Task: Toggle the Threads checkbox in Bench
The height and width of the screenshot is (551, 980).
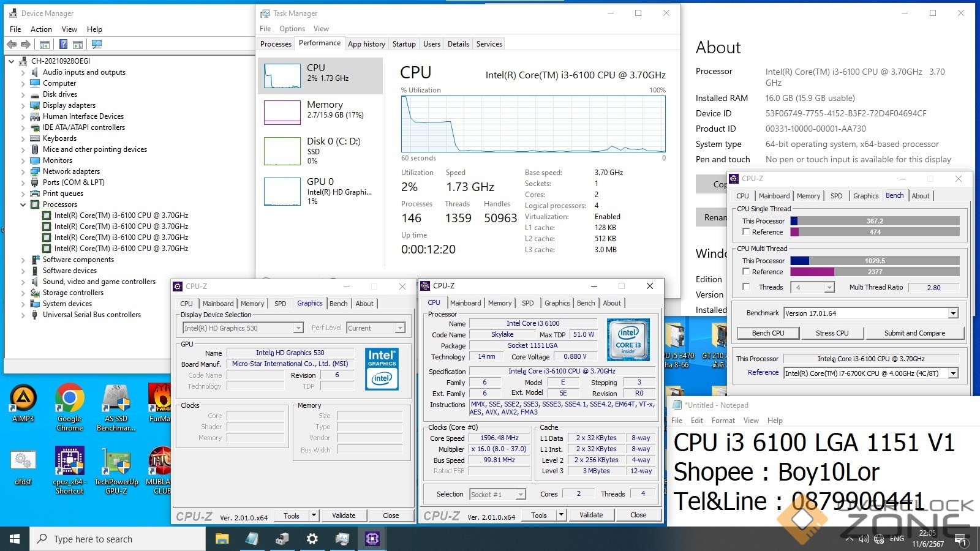Action: (x=746, y=287)
